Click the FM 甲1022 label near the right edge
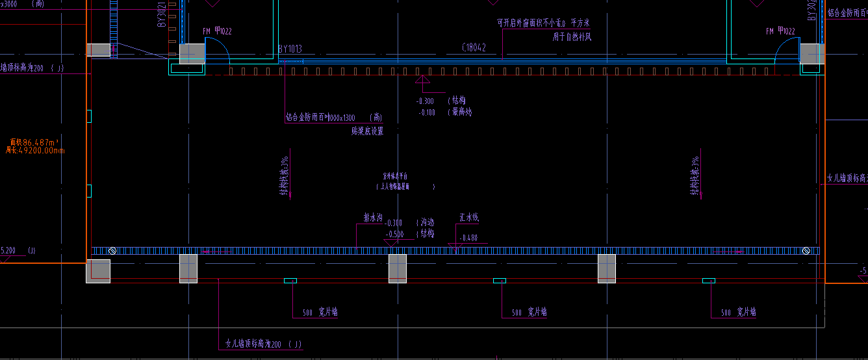This screenshot has height=360, width=868. coord(780,31)
